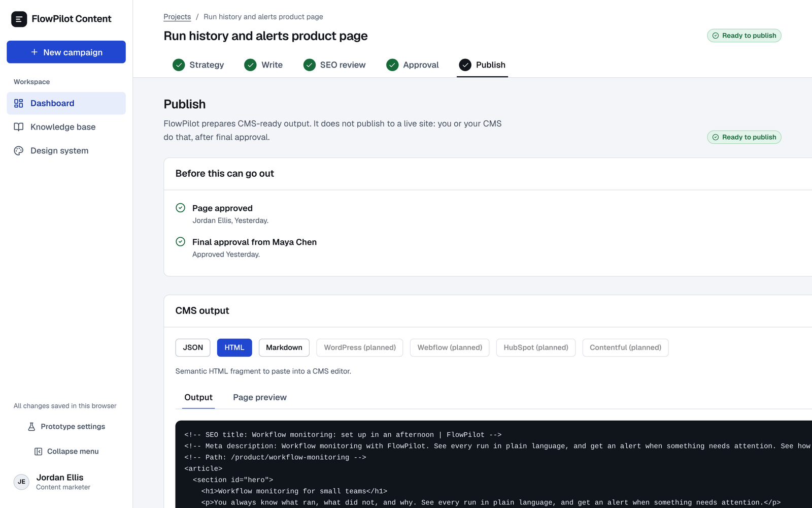Click the 'Jordan Ellis, Yesterday.' text
This screenshot has height=508, width=812.
pos(230,220)
